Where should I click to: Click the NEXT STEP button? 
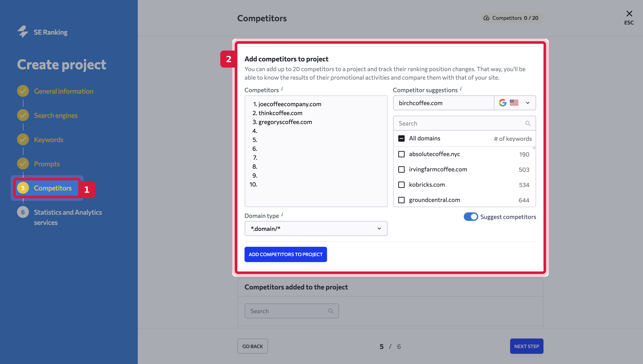point(527,346)
